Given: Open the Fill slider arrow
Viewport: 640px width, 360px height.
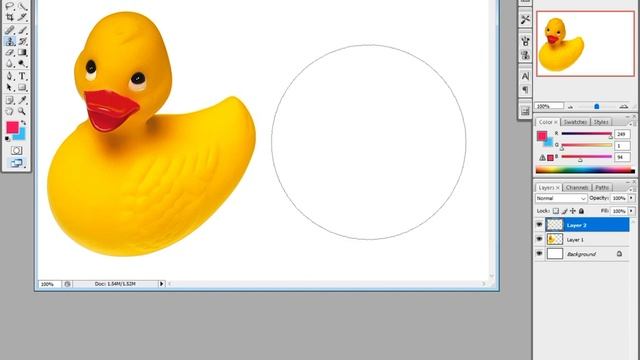Looking at the screenshot, I should coord(631,211).
